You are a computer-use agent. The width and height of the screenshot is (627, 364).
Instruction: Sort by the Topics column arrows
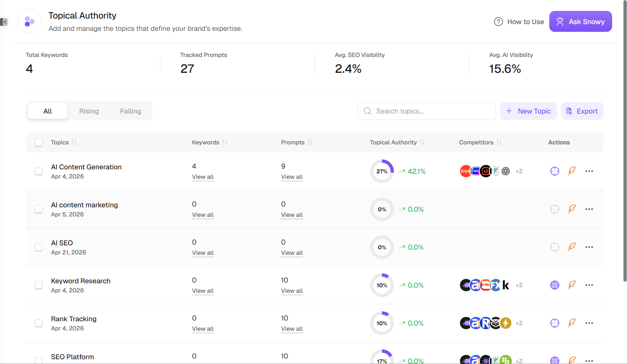74,142
